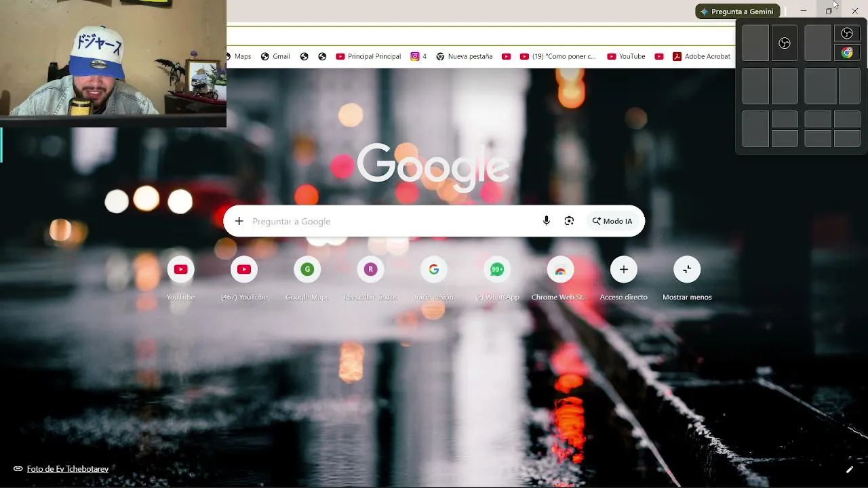
Task: Click the pencil icon to customize Chrome
Action: click(849, 469)
